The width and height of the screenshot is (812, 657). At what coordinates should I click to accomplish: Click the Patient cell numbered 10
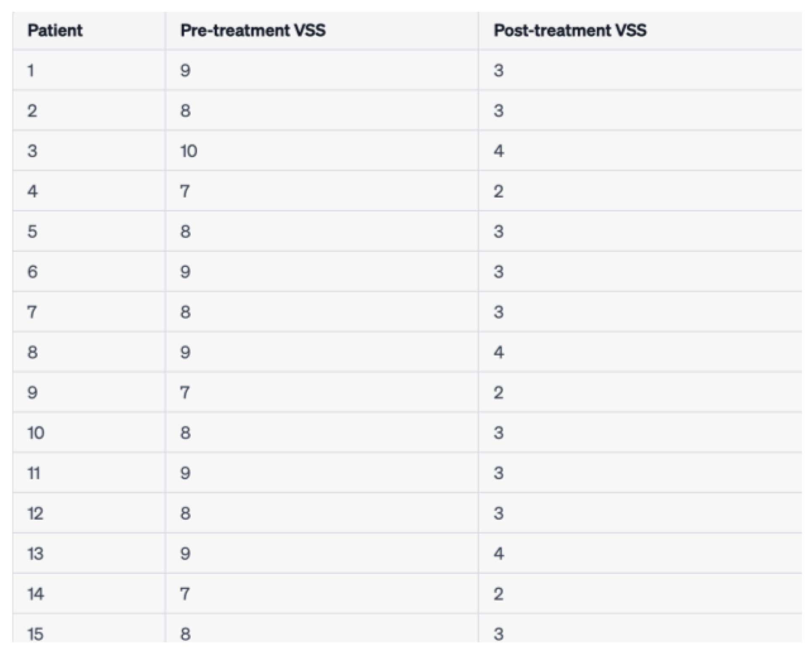(36, 433)
